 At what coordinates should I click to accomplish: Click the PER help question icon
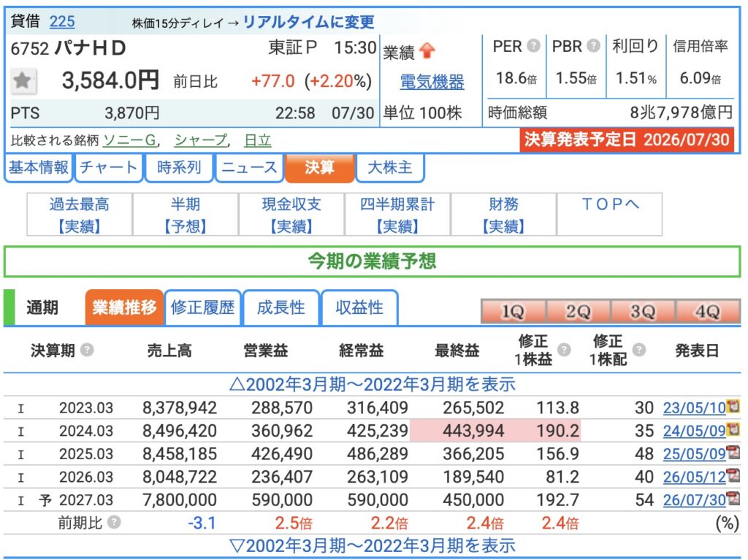pos(533,46)
